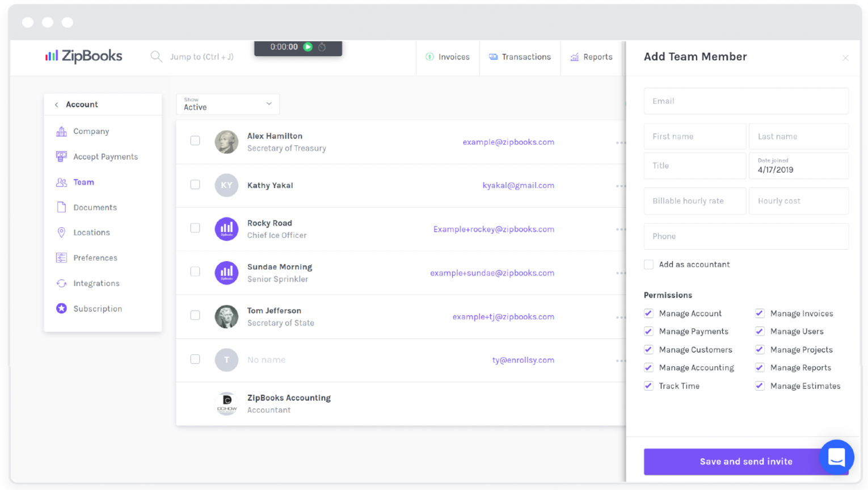This screenshot has height=490, width=868.
Task: Uncheck Manage Users permission
Action: click(x=760, y=332)
